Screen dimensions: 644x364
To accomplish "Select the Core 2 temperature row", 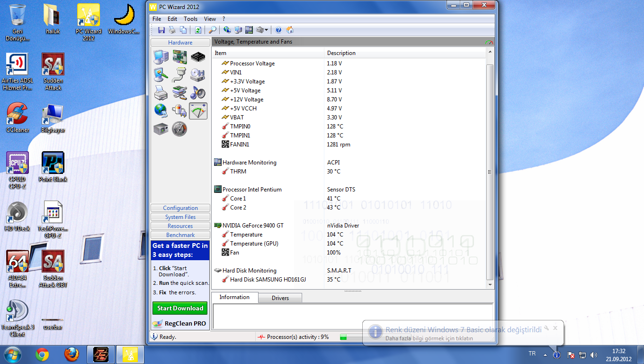I will 349,208.
